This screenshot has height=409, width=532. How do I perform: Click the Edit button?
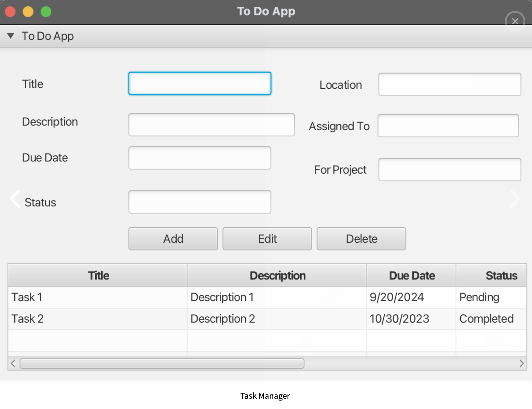click(267, 238)
